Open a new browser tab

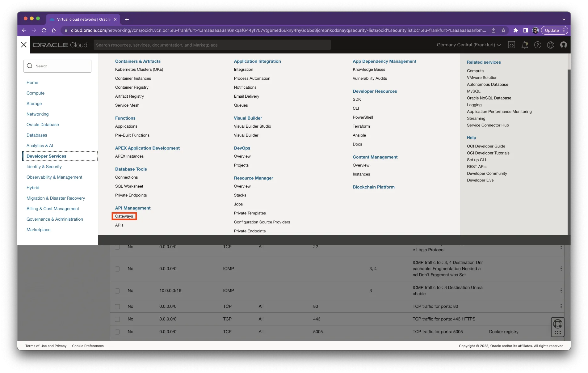(x=127, y=19)
